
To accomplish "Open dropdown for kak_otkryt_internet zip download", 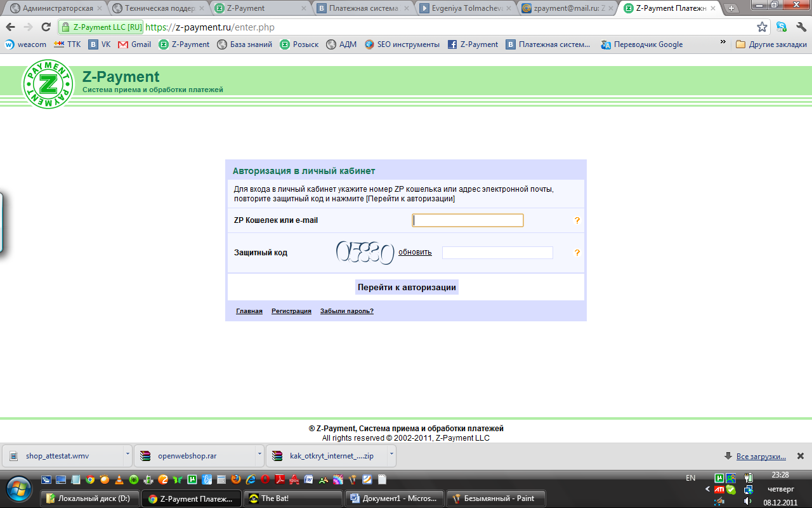I will click(391, 455).
